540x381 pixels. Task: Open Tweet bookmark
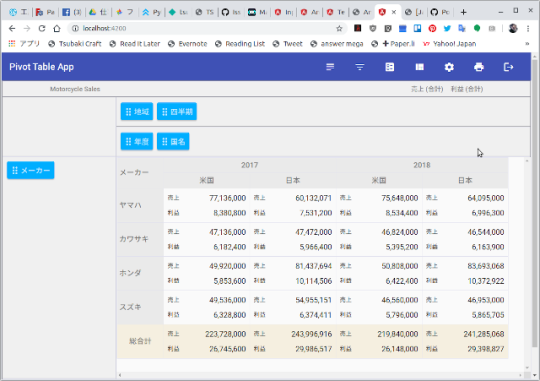coord(288,44)
